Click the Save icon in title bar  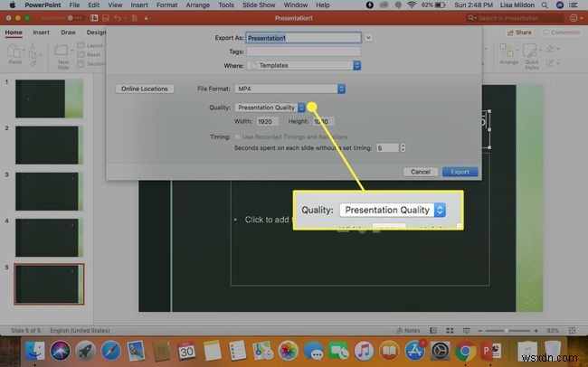pos(106,18)
